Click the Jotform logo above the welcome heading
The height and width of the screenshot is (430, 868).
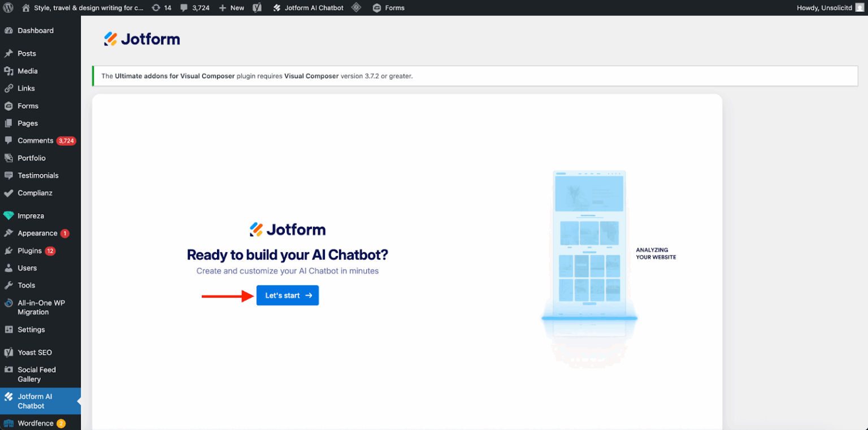click(287, 229)
